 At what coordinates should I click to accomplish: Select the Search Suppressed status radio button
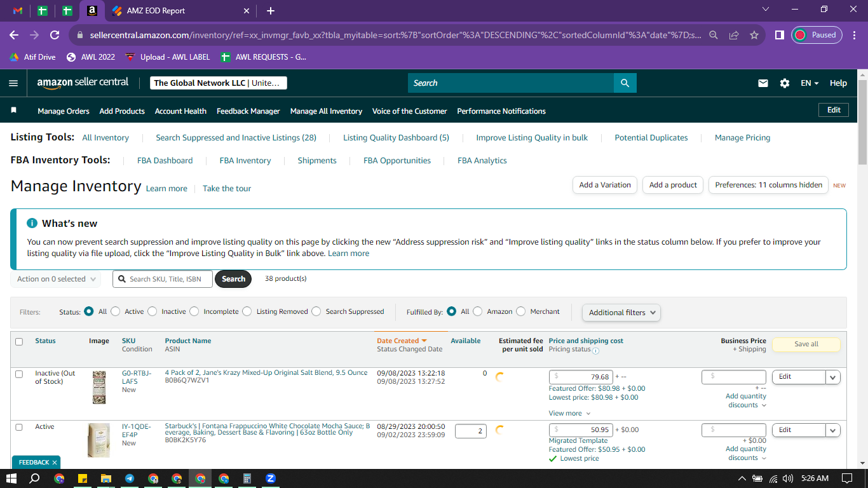(x=316, y=311)
